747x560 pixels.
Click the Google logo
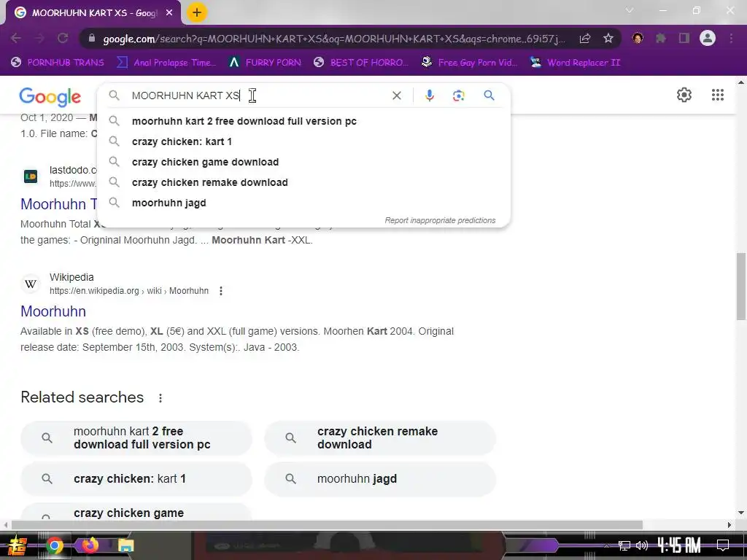50,97
